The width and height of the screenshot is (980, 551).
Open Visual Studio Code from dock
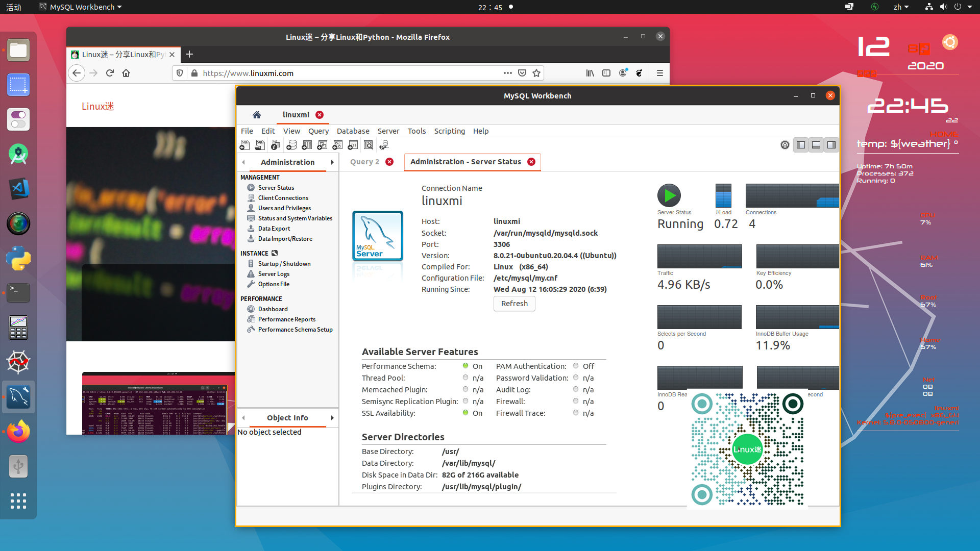(x=18, y=189)
